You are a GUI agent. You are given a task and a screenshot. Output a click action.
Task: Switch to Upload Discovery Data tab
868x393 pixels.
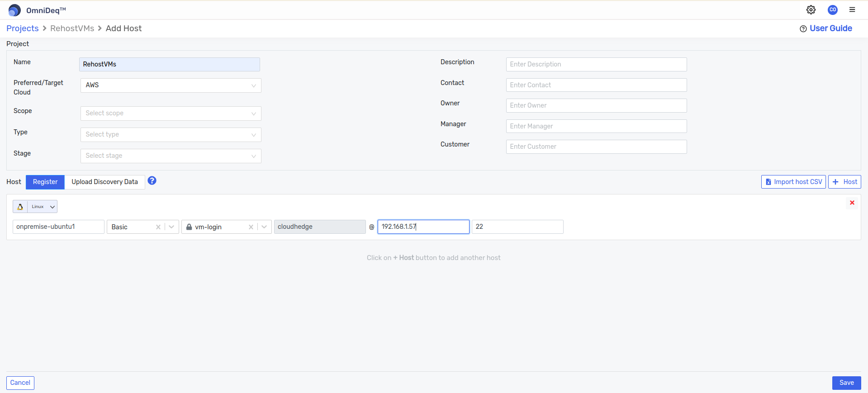point(104,182)
